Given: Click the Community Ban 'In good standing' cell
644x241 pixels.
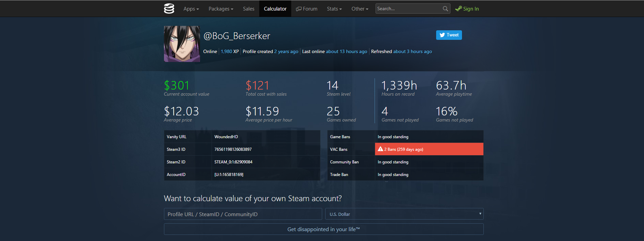Looking at the screenshot, I should pos(429,162).
